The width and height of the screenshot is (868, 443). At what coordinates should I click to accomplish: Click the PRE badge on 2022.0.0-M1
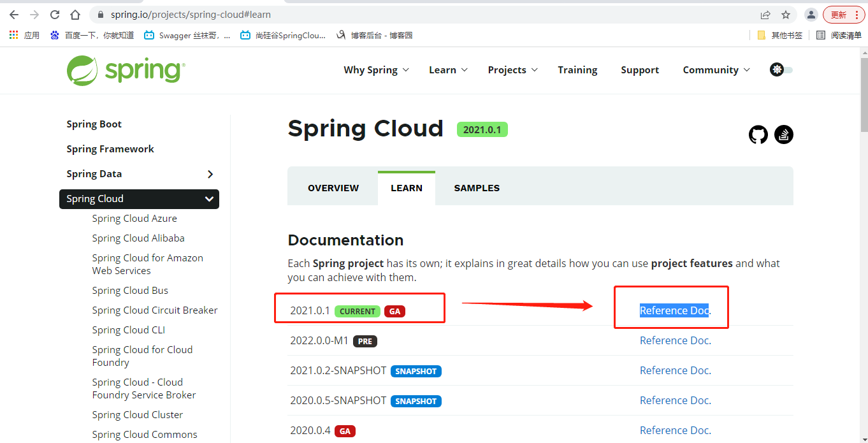[x=365, y=341]
